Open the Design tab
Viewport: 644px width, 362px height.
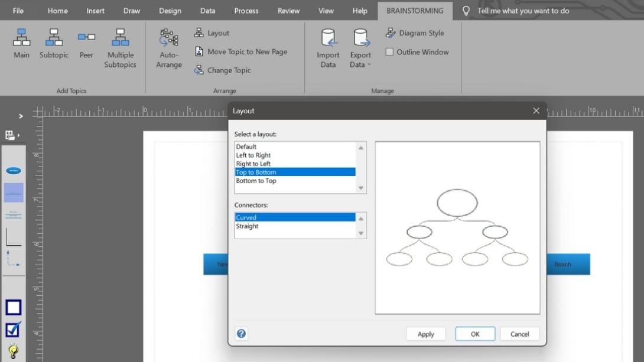tap(170, 11)
